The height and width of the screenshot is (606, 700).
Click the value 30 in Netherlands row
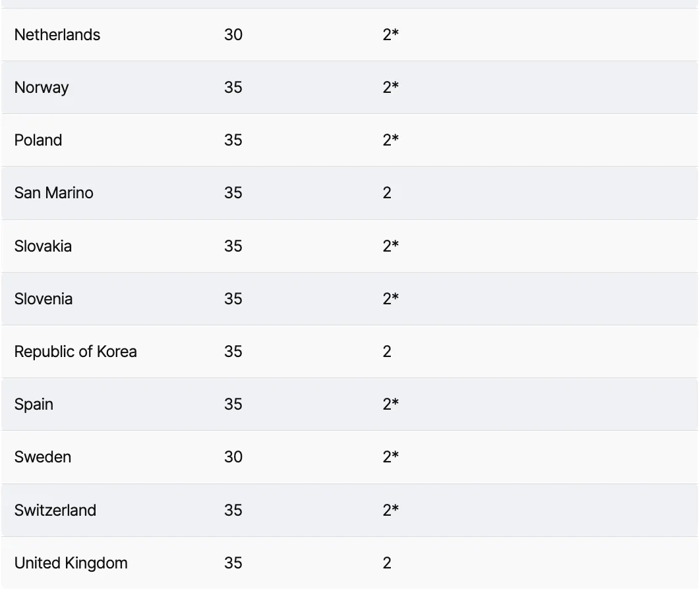(233, 35)
